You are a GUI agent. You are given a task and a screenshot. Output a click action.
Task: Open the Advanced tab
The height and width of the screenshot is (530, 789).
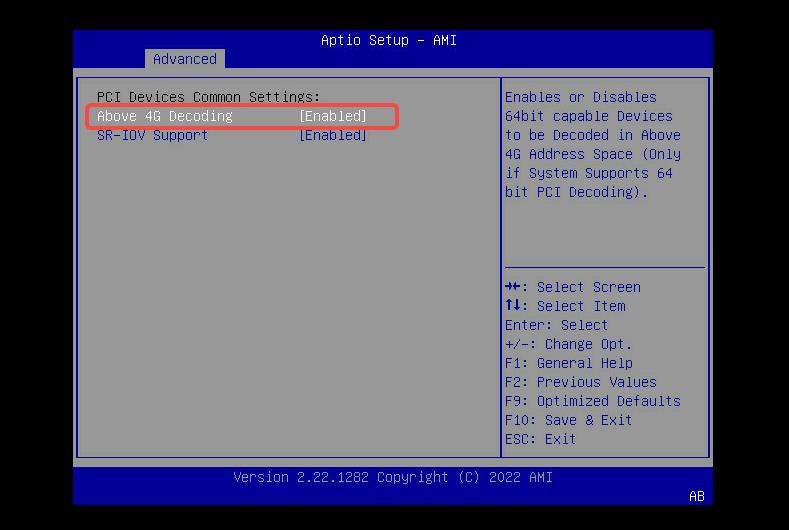coord(184,59)
